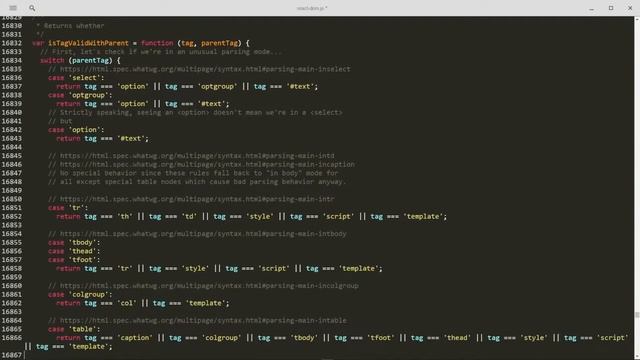Click the 'tfoot' string on line 16866

tap(380, 338)
